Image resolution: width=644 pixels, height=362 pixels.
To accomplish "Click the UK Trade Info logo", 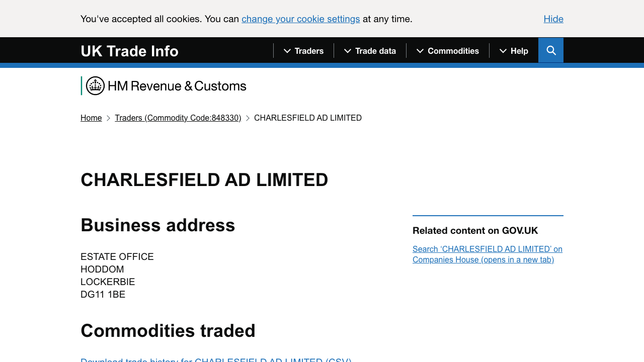I will coord(129,51).
